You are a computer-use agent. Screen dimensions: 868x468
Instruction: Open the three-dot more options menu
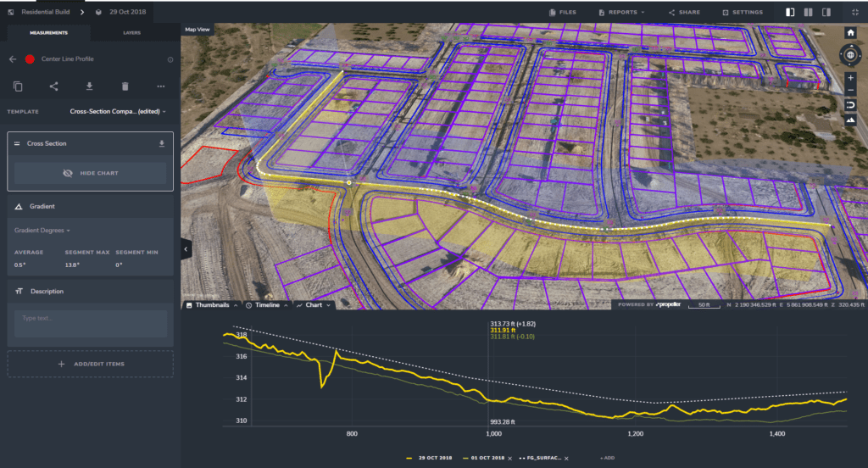161,86
